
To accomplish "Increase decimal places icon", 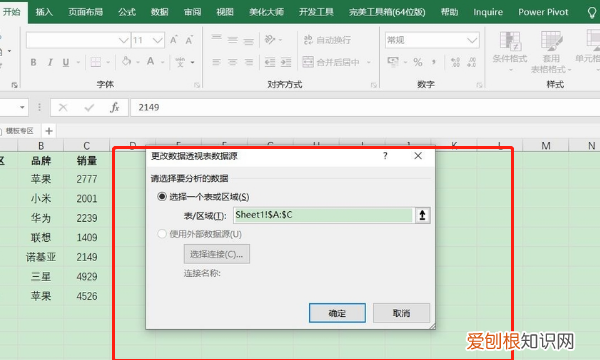I will [x=455, y=62].
